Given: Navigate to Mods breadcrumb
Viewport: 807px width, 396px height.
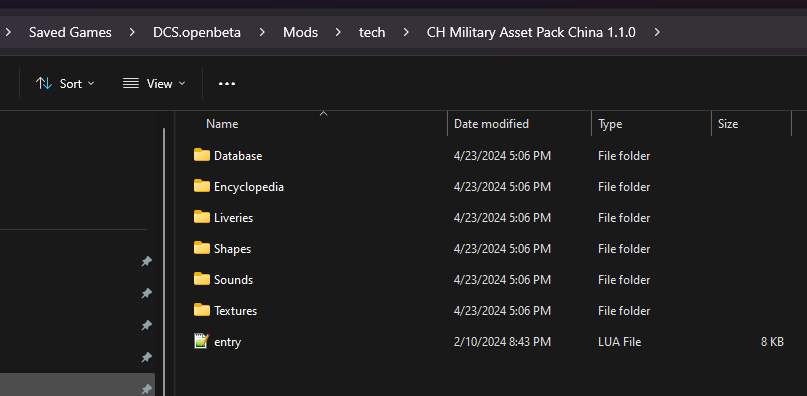Looking at the screenshot, I should pos(300,32).
